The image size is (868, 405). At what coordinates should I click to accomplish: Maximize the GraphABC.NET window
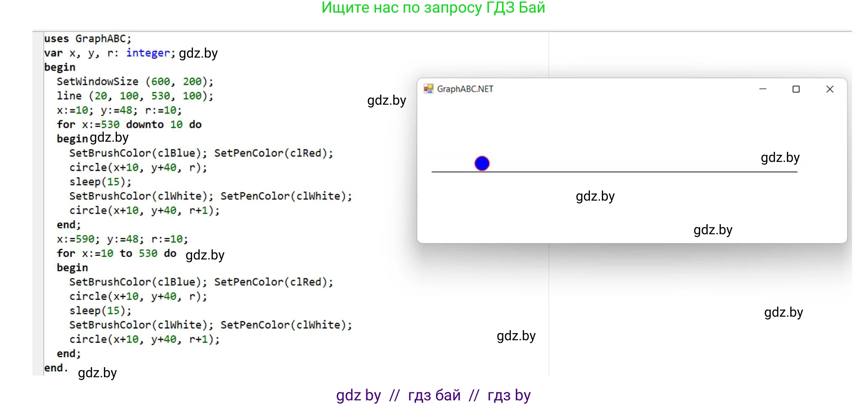tap(796, 89)
